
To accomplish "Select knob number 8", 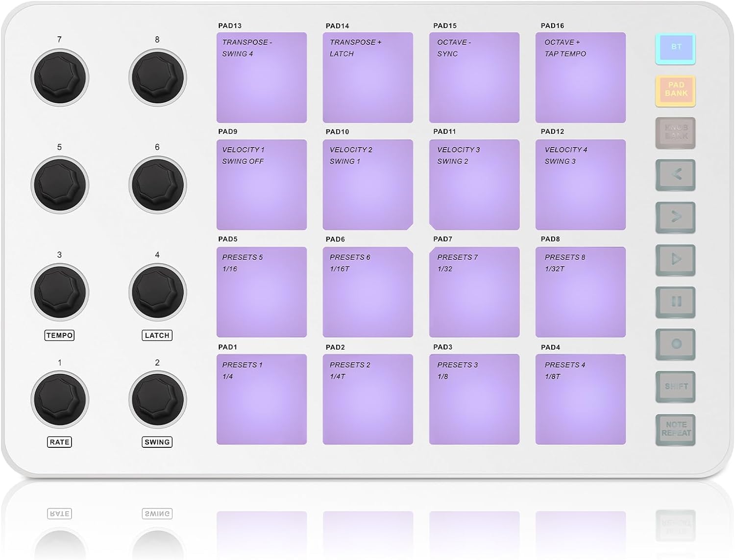I will pyautogui.click(x=157, y=77).
